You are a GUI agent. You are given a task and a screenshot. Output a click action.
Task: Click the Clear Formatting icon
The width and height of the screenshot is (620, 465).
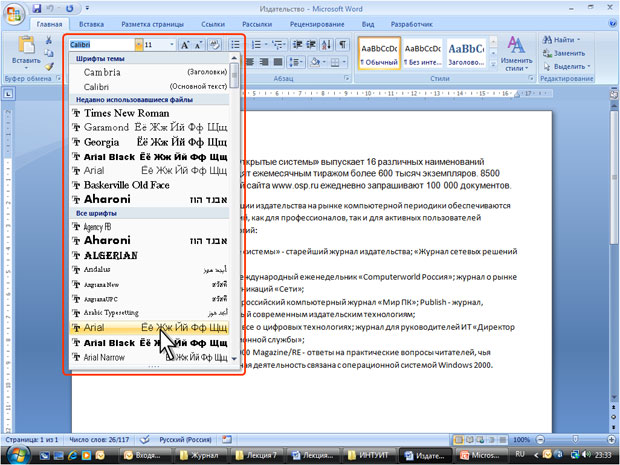pos(215,45)
